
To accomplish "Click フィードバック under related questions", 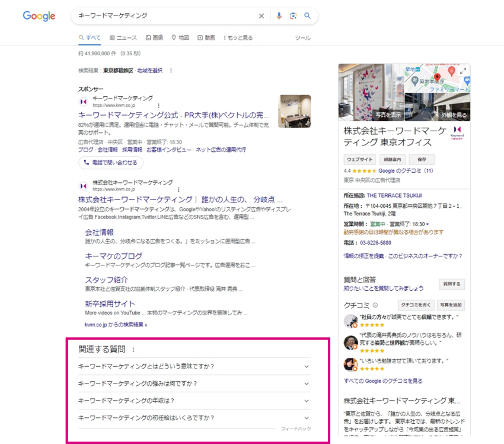I will pyautogui.click(x=296, y=429).
